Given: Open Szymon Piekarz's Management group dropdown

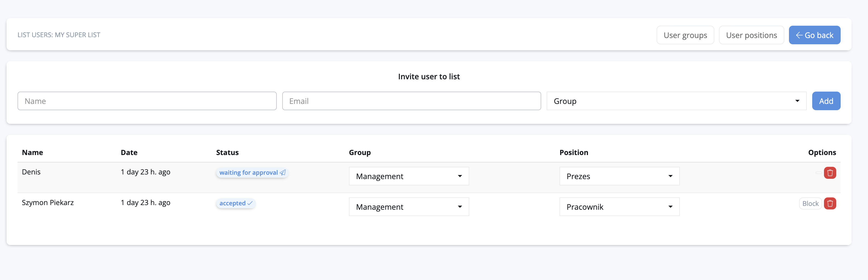Looking at the screenshot, I should (409, 207).
